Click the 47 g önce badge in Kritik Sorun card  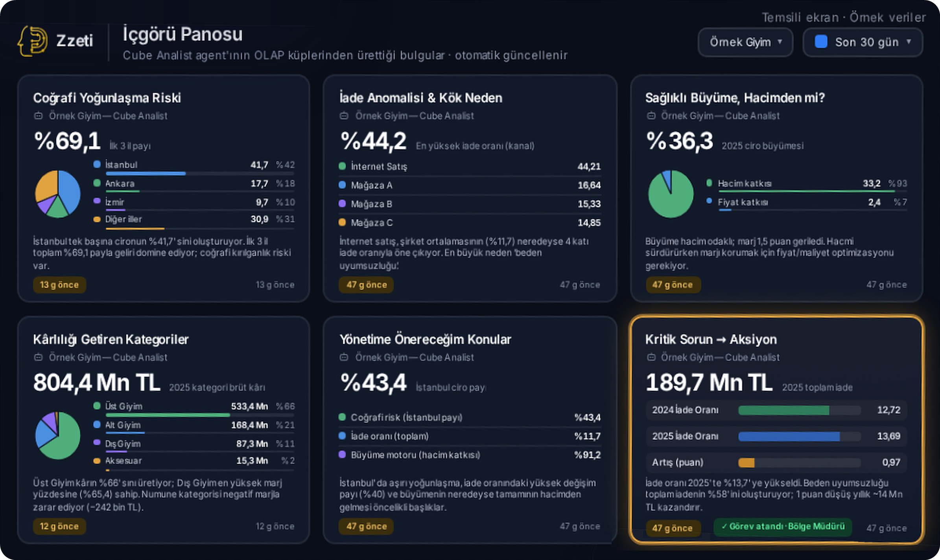pyautogui.click(x=673, y=528)
